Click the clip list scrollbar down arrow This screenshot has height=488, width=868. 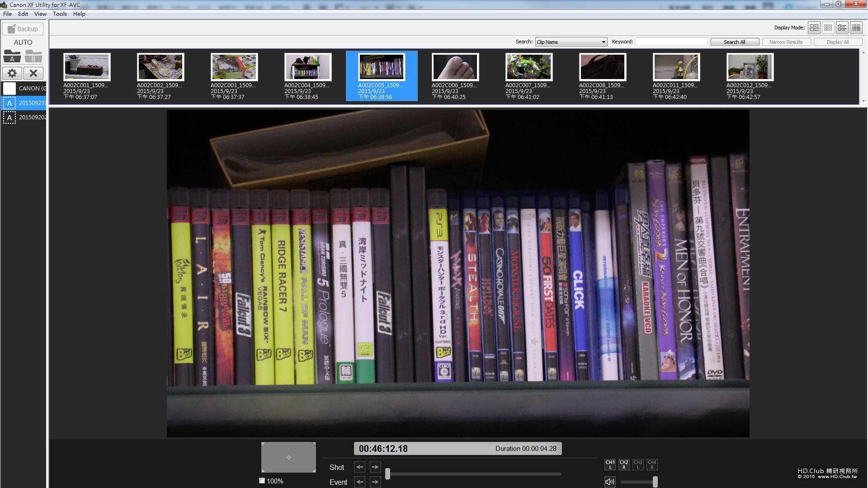863,101
